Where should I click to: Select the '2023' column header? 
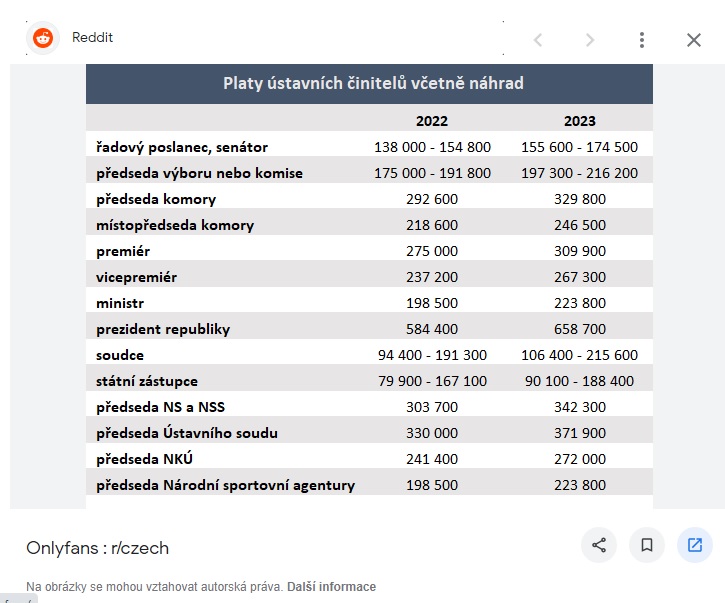coord(580,121)
